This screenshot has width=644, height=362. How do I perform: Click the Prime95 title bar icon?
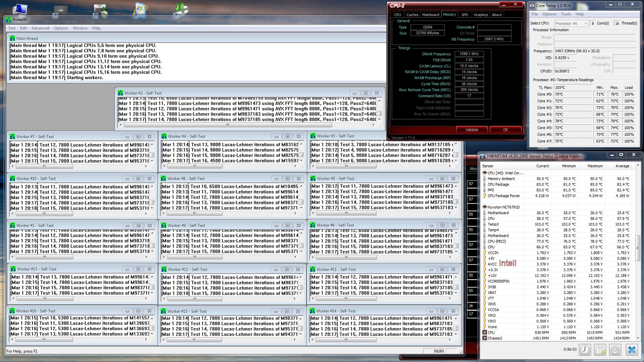coord(8,20)
